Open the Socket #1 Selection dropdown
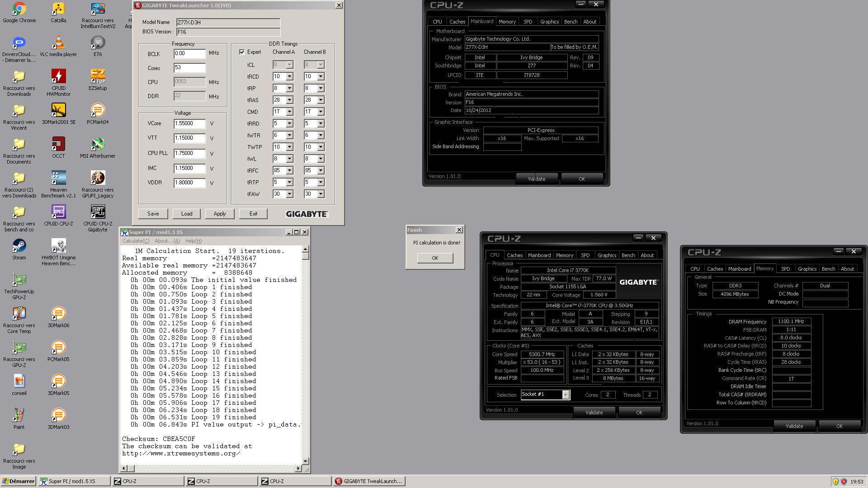This screenshot has width=868, height=488. tap(566, 395)
